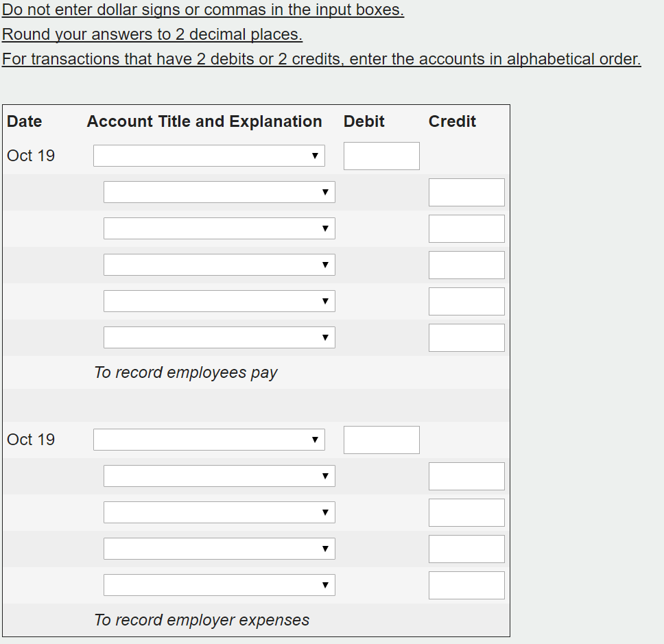Select the fourth account dropdown in employees pay journal
This screenshot has width=664, height=644.
(219, 264)
